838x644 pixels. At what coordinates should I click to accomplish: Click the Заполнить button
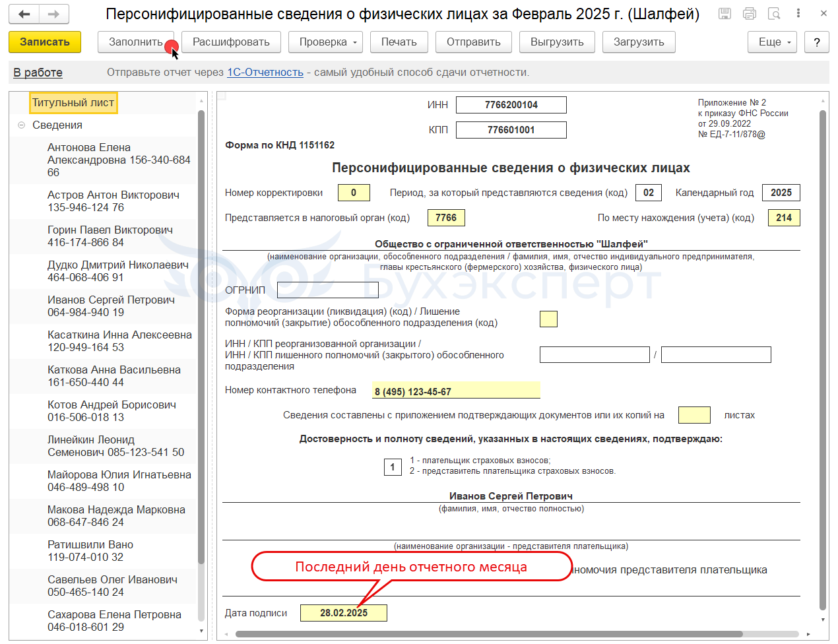point(136,42)
